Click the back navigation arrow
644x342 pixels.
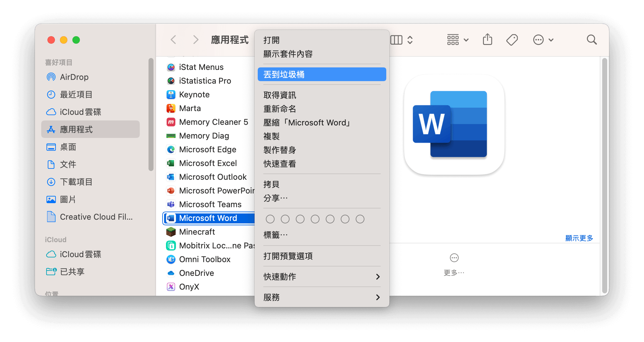click(173, 40)
